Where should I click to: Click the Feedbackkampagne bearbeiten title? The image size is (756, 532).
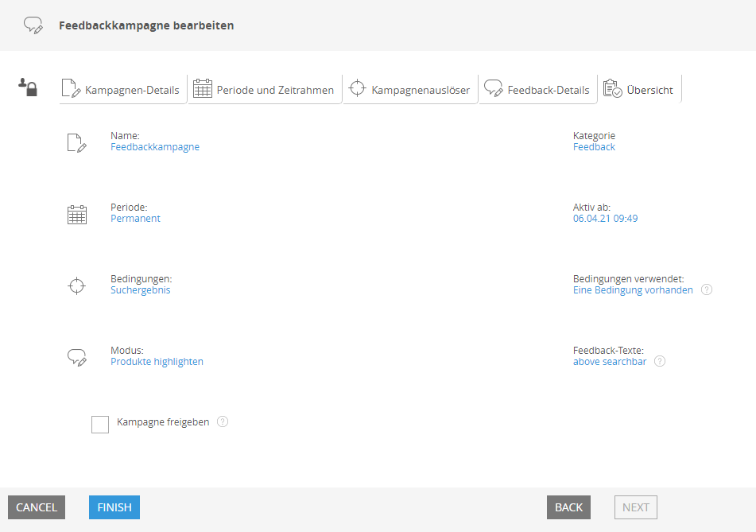pyautogui.click(x=146, y=25)
